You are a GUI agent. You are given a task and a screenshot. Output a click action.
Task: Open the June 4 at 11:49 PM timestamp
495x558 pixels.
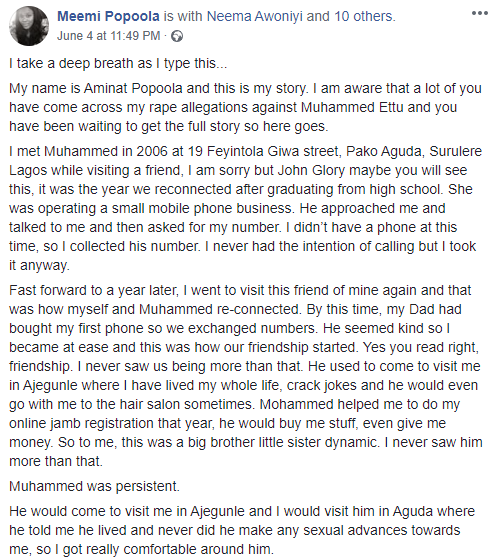point(109,36)
